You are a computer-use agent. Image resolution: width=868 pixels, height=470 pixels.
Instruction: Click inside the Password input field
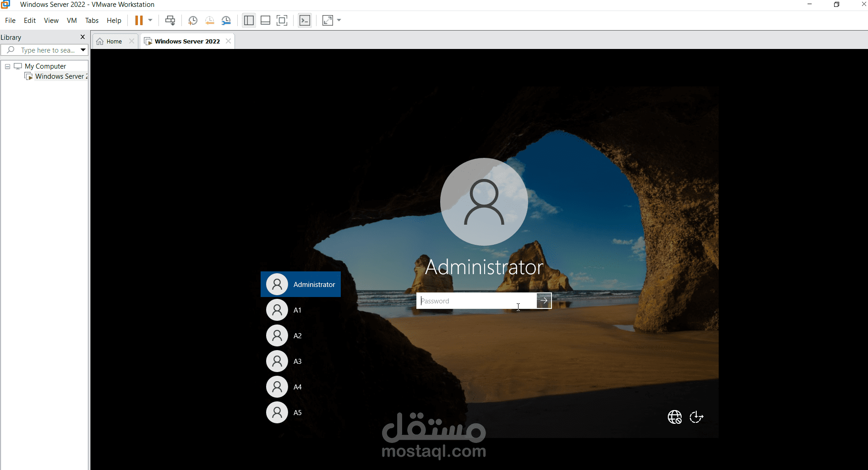click(x=476, y=301)
